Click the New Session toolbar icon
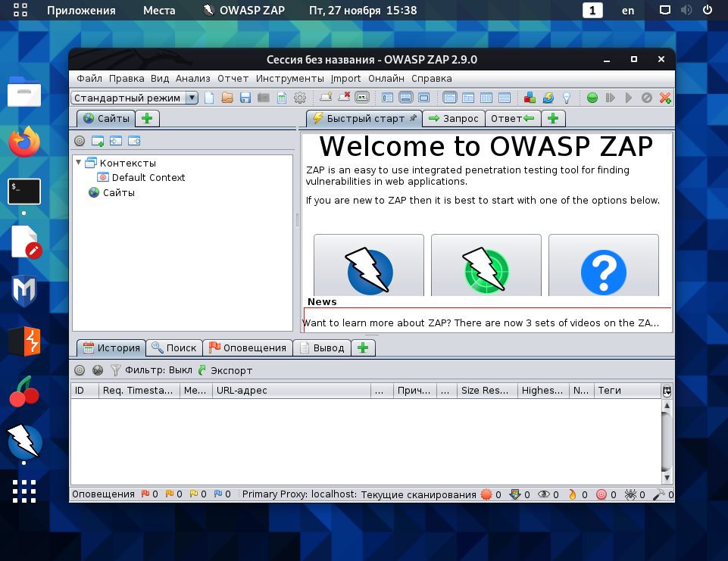The image size is (728, 561). tap(209, 98)
